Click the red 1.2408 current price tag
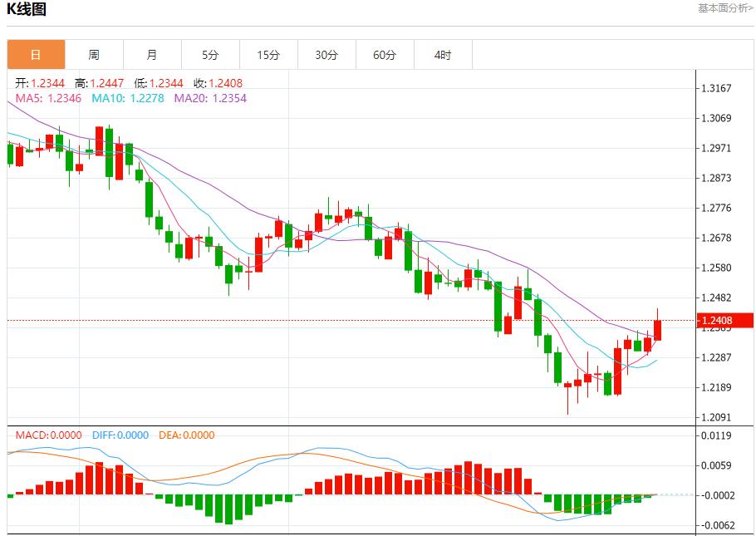 tap(724, 321)
